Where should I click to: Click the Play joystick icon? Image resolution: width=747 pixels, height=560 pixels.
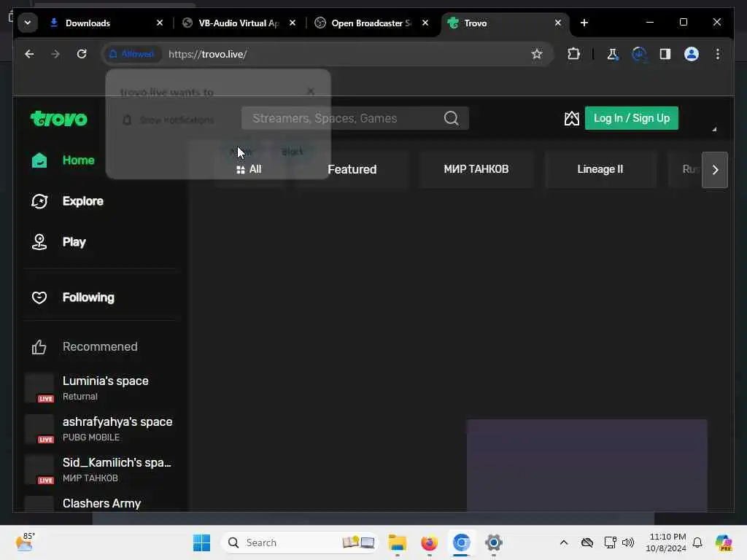pos(39,242)
